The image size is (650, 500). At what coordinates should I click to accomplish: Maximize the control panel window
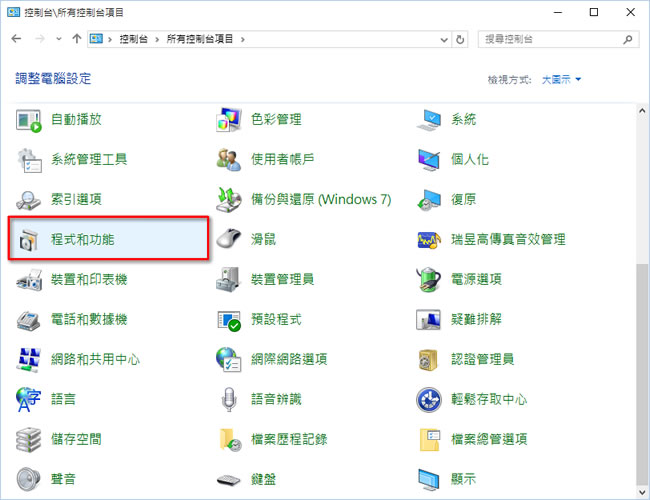594,12
